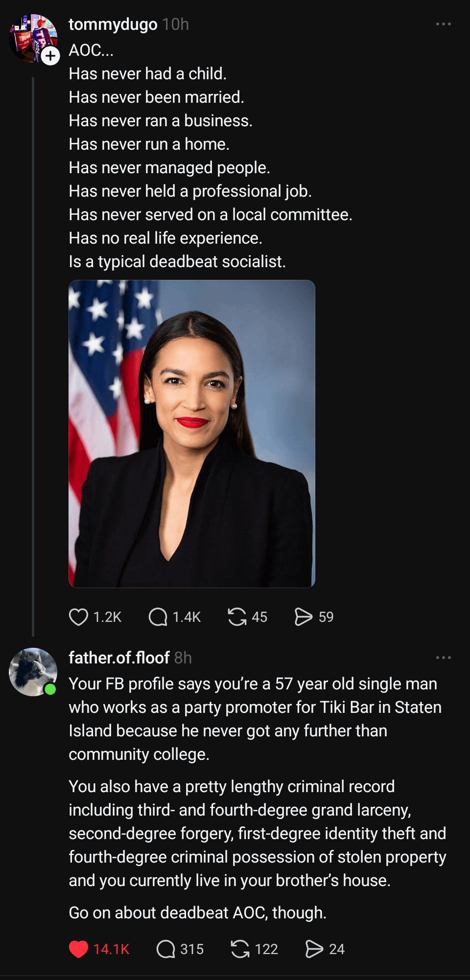The height and width of the screenshot is (980, 470).
Task: Open the father.of.floof username link
Action: point(119,658)
